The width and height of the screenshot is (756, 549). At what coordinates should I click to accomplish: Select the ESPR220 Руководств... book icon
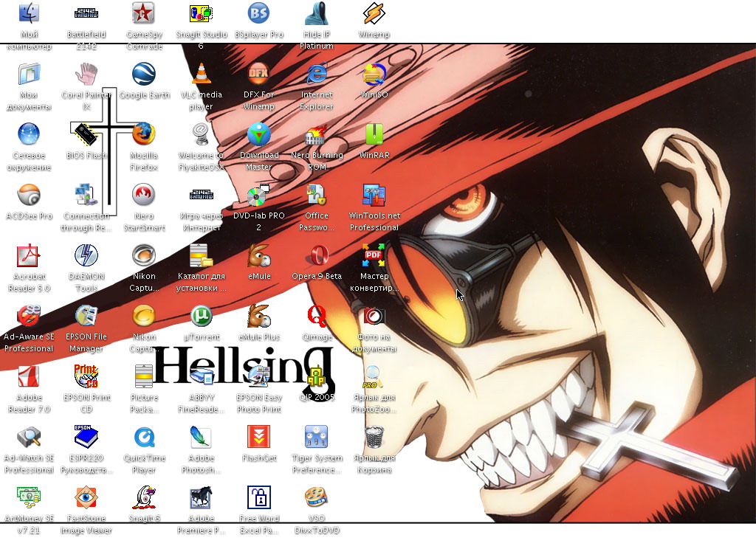[86, 437]
